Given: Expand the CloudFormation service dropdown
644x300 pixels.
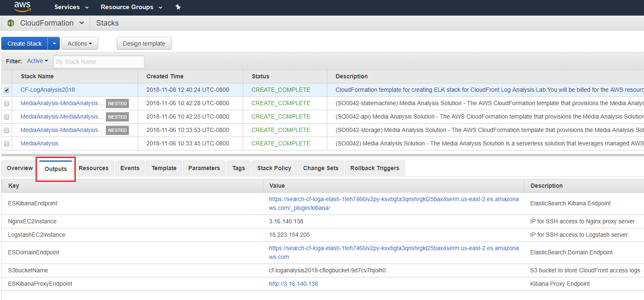Looking at the screenshot, I should point(82,23).
